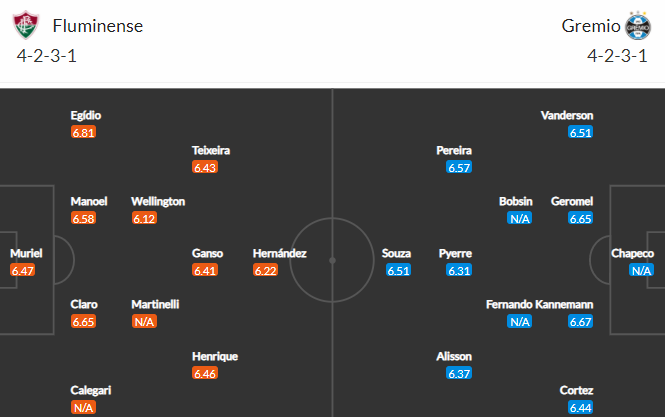Viewport: 665px width, 417px height.
Task: Click the Gremio club crest icon
Action: pyautogui.click(x=638, y=26)
